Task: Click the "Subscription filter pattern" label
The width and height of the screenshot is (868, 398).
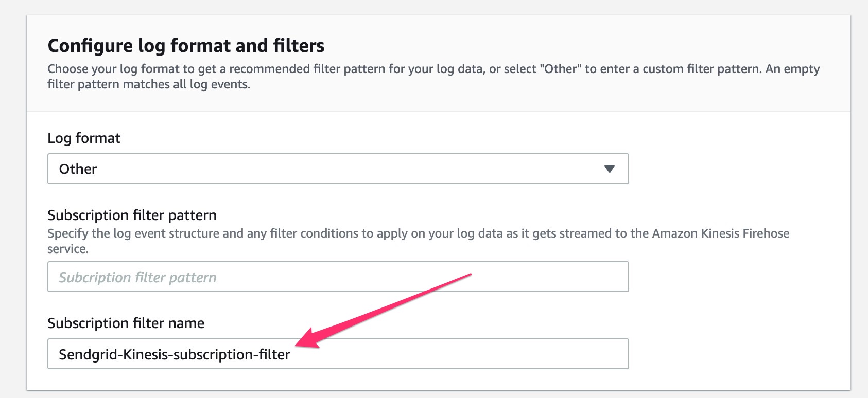Action: [x=132, y=215]
